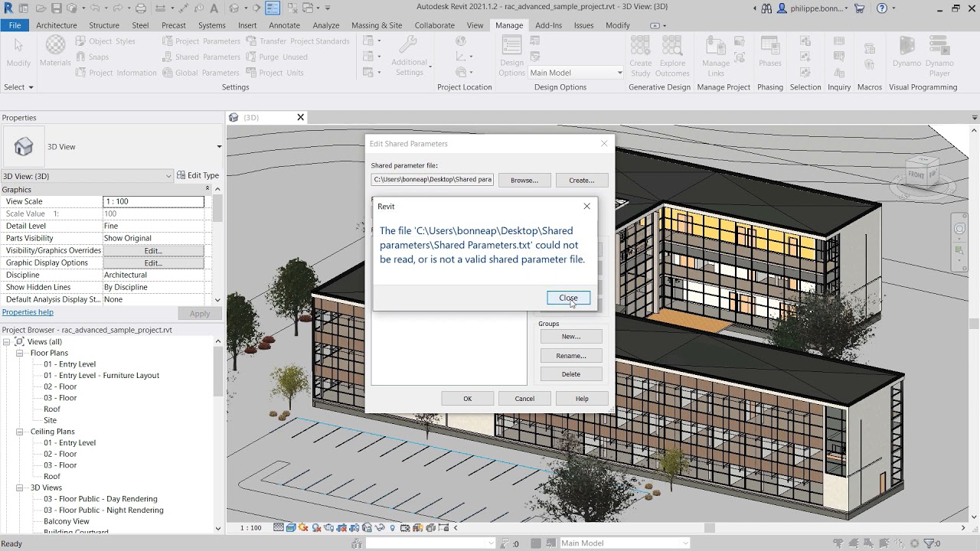The width and height of the screenshot is (980, 551).
Task: Click the binoculars search icon in title bar
Action: (x=766, y=8)
